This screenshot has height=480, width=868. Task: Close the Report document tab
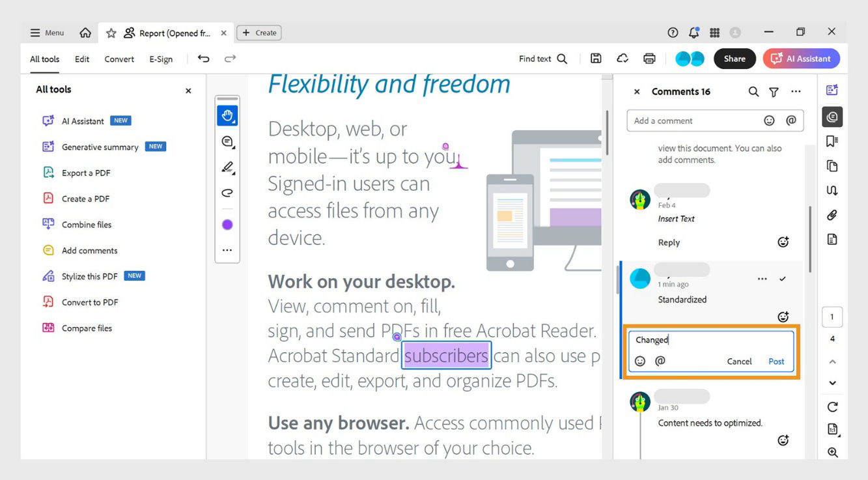(224, 33)
